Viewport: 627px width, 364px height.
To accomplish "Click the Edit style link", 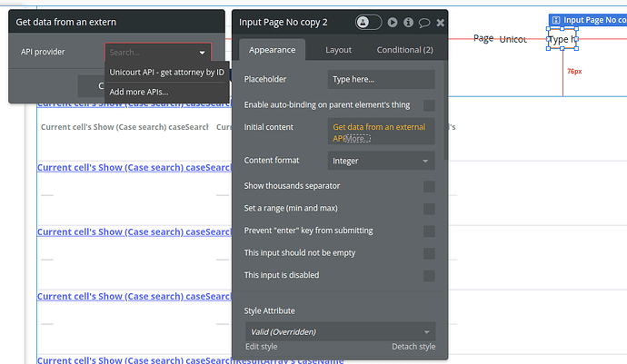I will 261,347.
